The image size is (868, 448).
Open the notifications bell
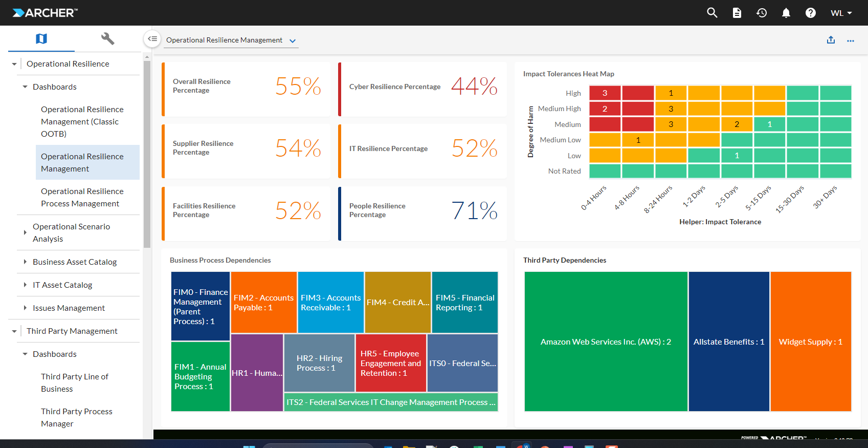(x=786, y=13)
